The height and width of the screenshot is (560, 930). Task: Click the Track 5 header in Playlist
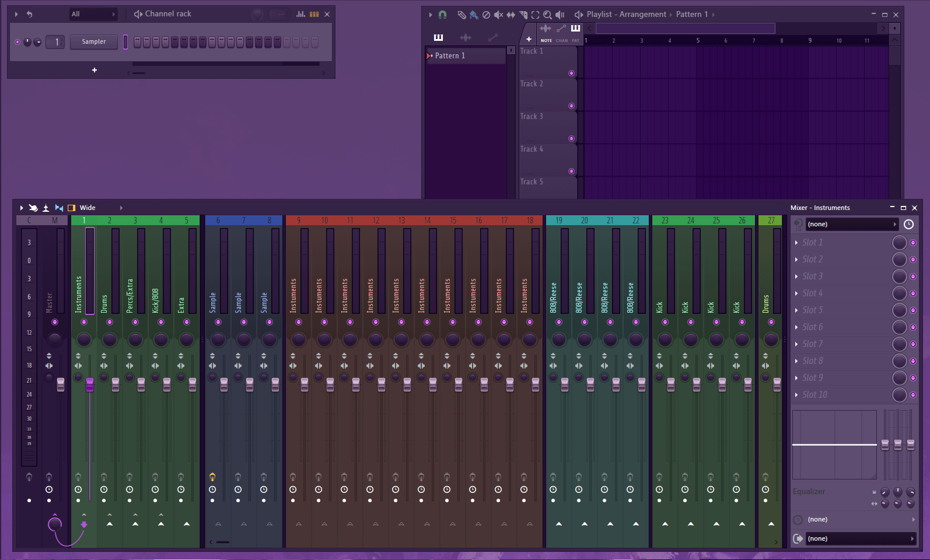[548, 187]
